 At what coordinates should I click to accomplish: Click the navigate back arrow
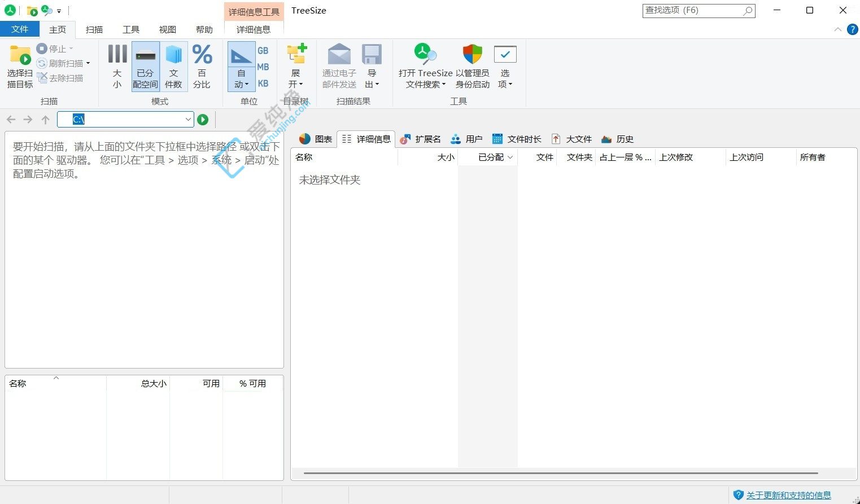coord(11,119)
